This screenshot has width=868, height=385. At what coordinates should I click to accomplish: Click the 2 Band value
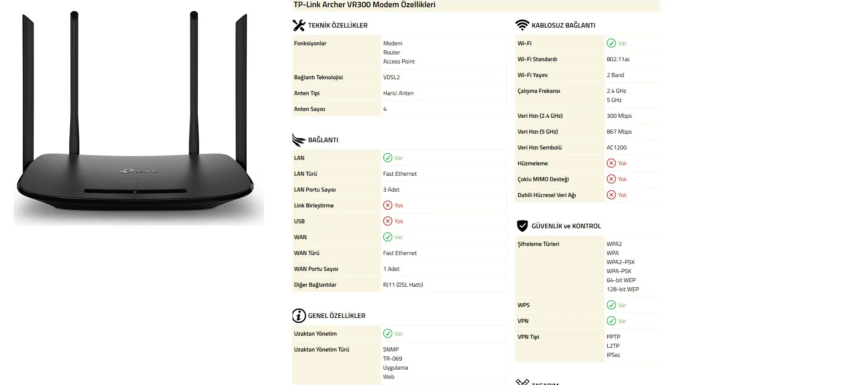coord(615,75)
